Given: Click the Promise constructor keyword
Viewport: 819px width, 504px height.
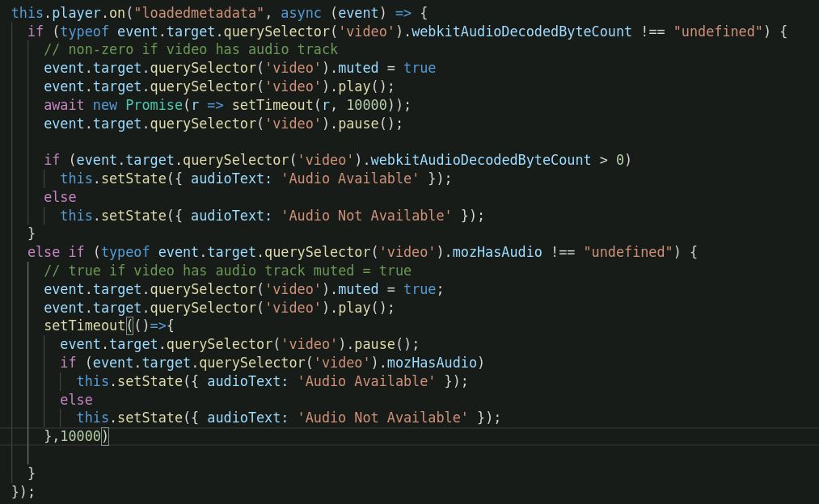Looking at the screenshot, I should click(153, 105).
